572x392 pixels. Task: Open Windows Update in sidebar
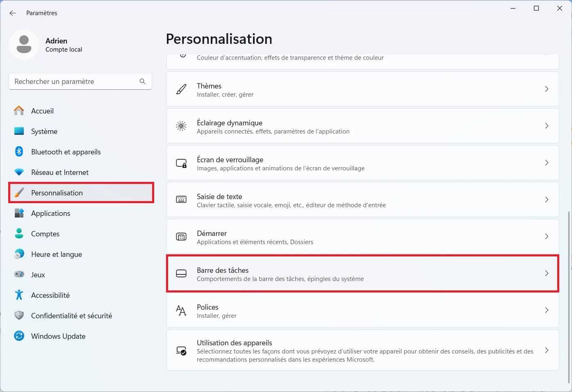tap(80, 336)
